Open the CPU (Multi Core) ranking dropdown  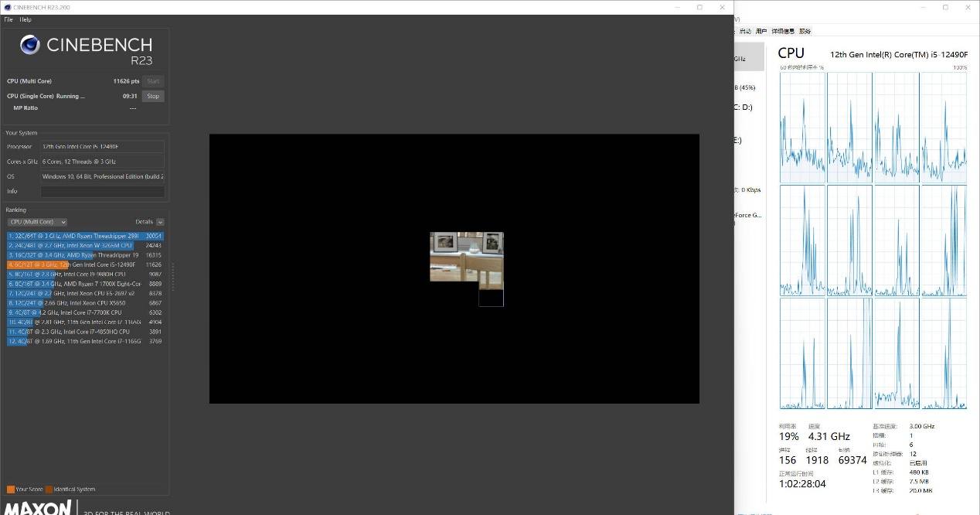(37, 222)
